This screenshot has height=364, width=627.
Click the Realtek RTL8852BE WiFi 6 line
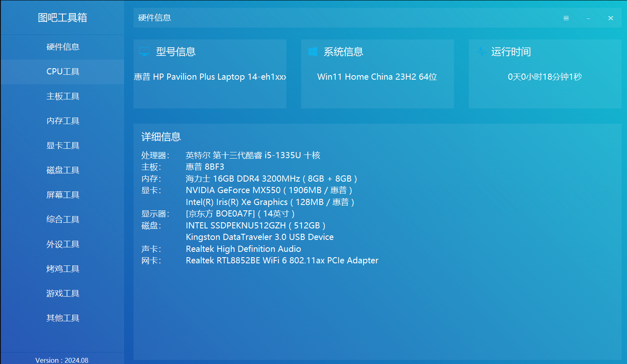(x=282, y=260)
